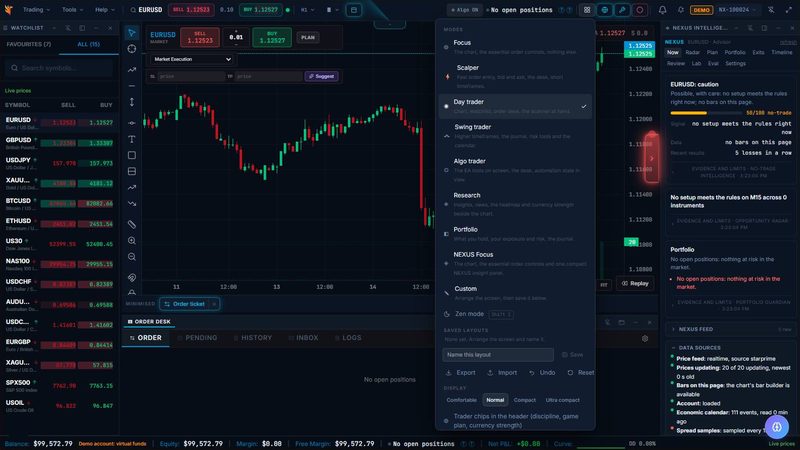This screenshot has width=800, height=450.
Task: Open the H1 timeframe dropdown
Action: click(307, 10)
